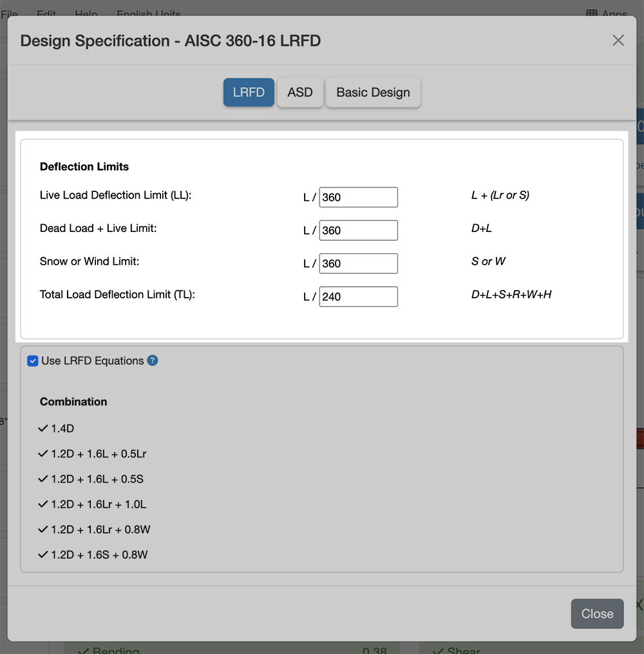
Task: Click the Combination heading
Action: pyautogui.click(x=73, y=401)
